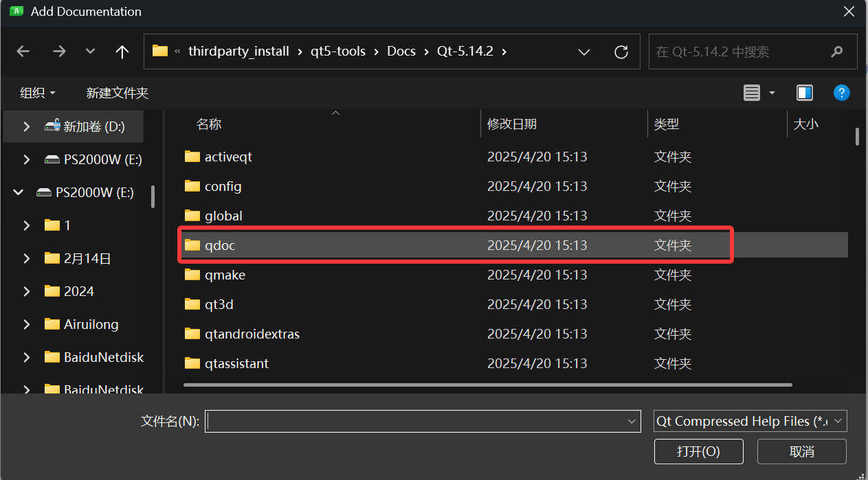Click the qmake folder icon
868x480 pixels.
coord(192,275)
